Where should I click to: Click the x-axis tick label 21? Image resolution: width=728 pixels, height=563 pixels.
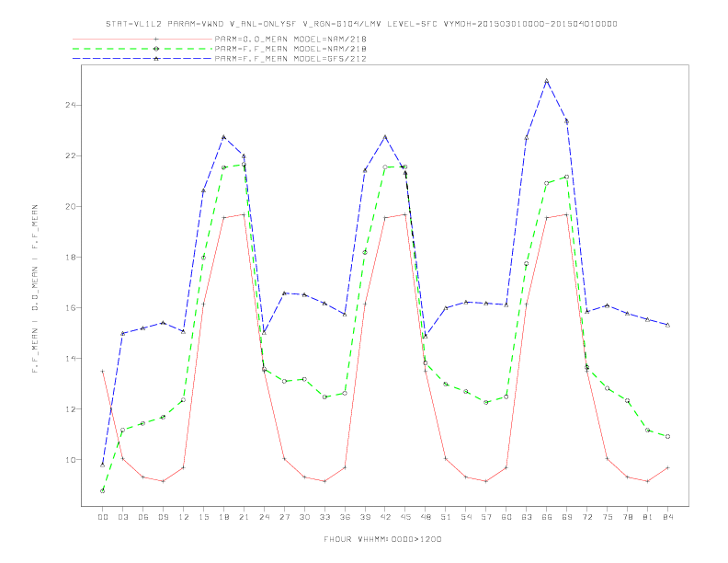point(244,517)
